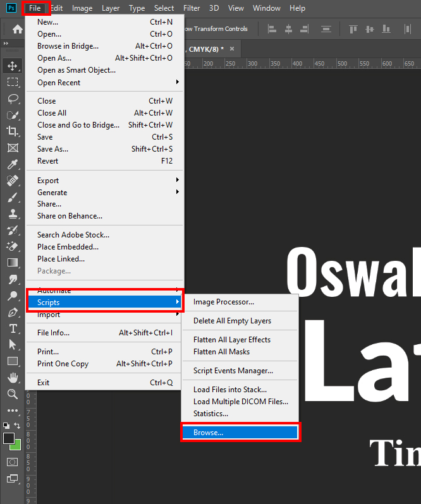Select the Smudge tool
Screen dimensions: 421x504
[x=13, y=279]
